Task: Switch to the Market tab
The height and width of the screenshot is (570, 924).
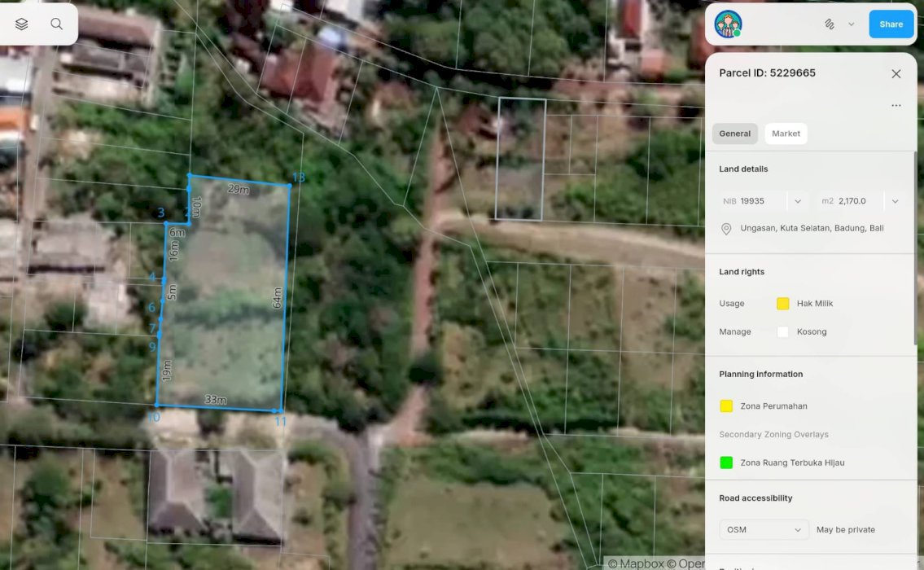Action: coord(786,134)
